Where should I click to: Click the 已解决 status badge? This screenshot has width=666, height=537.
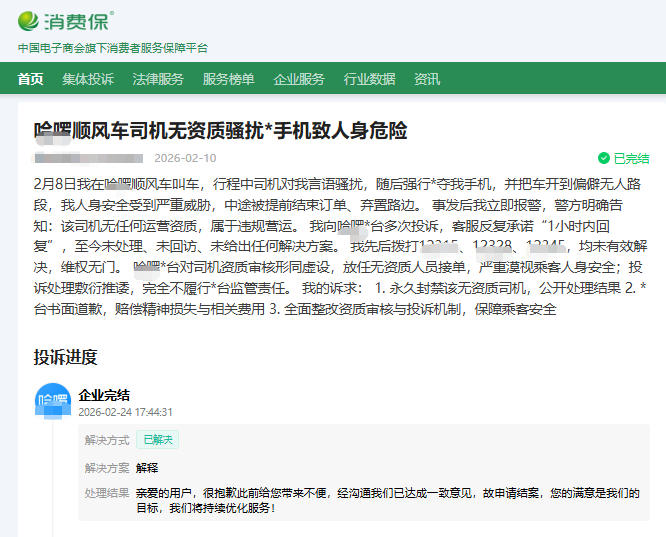tap(157, 439)
